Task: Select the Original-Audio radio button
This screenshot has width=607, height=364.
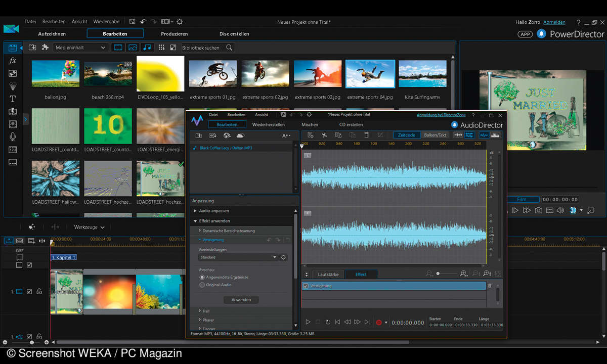Action: tap(202, 285)
